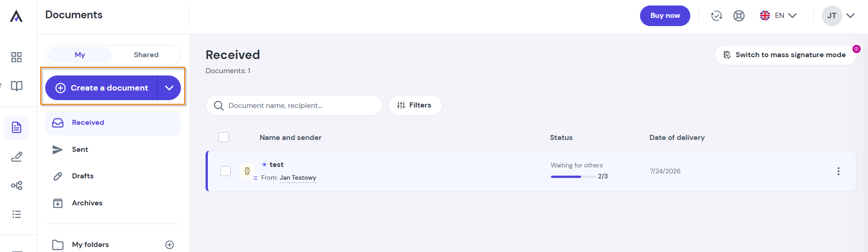Click the help lifebuoy icon in header
Image resolution: width=868 pixels, height=252 pixels.
(739, 16)
